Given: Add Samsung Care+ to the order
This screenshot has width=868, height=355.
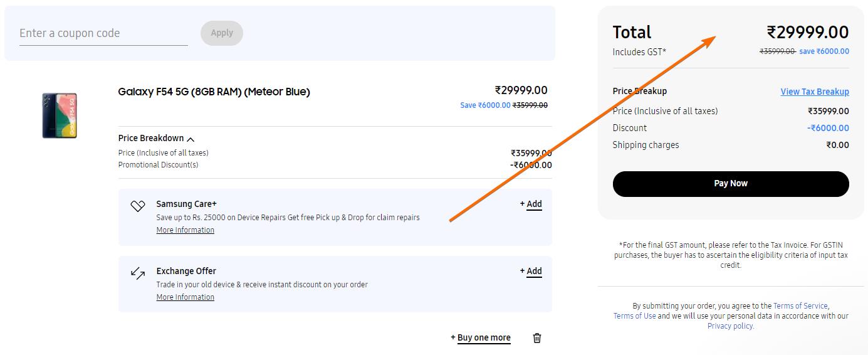Looking at the screenshot, I should [531, 204].
